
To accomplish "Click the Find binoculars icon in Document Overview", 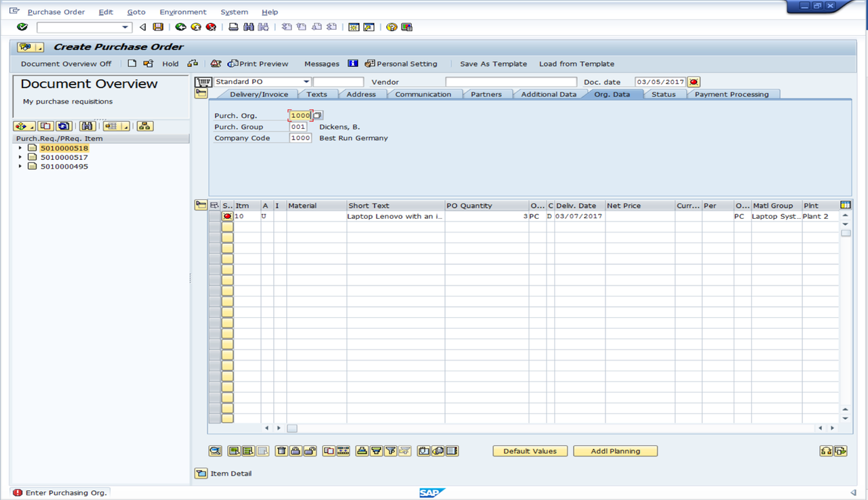I will (87, 126).
